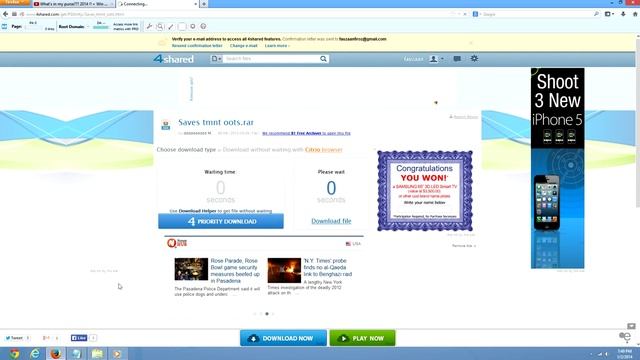The width and height of the screenshot is (640, 360).
Task: Click the Search files input field
Action: 271,59
